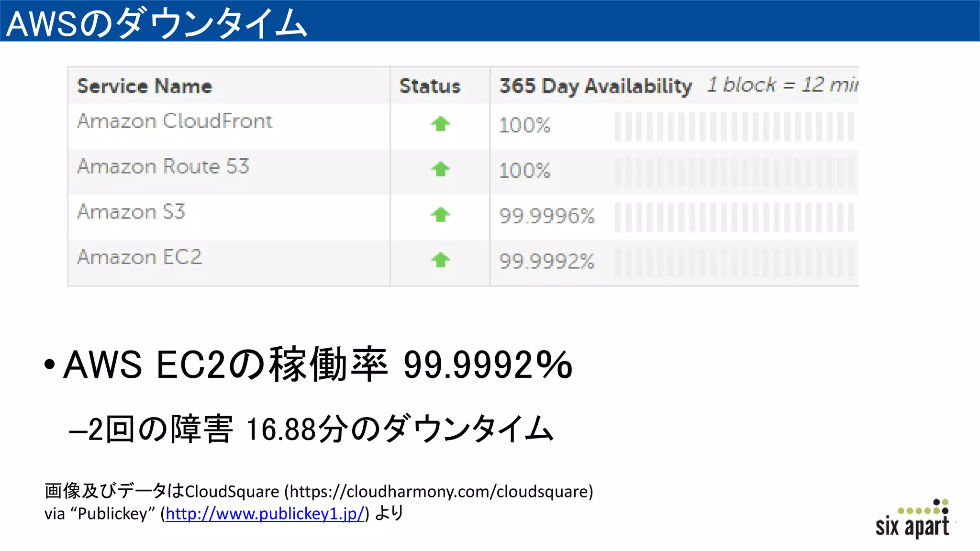The width and height of the screenshot is (980, 551).
Task: Click the Status column header
Action: click(430, 86)
